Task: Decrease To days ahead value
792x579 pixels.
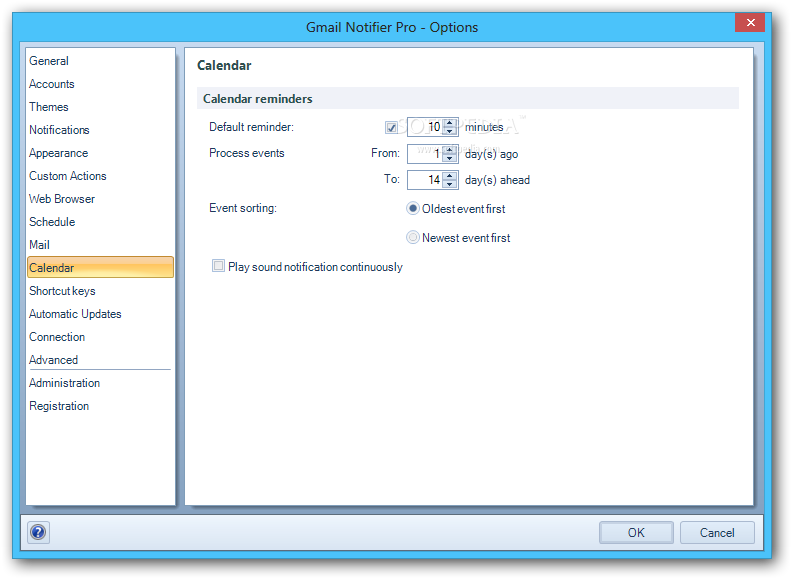Action: (450, 184)
